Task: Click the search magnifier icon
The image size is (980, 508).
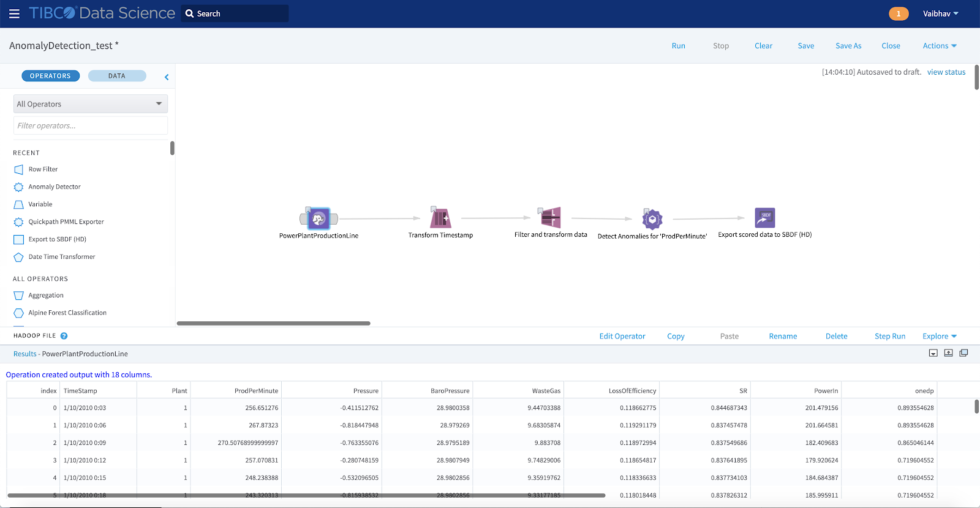Action: point(189,13)
